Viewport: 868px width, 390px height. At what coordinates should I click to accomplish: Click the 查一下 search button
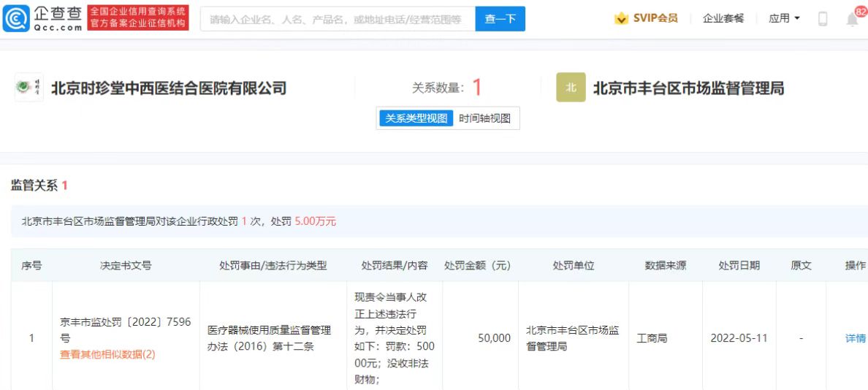pos(500,19)
